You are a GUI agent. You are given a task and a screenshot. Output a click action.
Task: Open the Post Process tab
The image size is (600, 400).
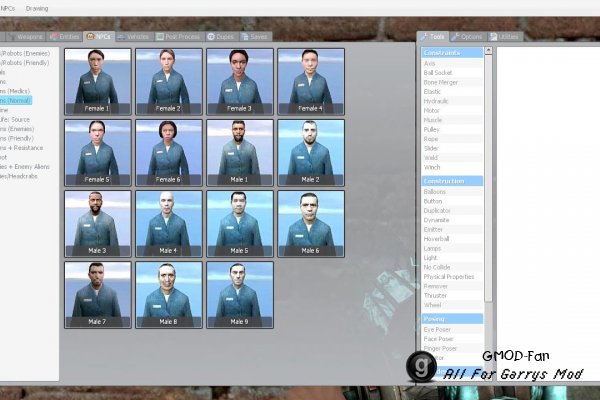point(178,37)
